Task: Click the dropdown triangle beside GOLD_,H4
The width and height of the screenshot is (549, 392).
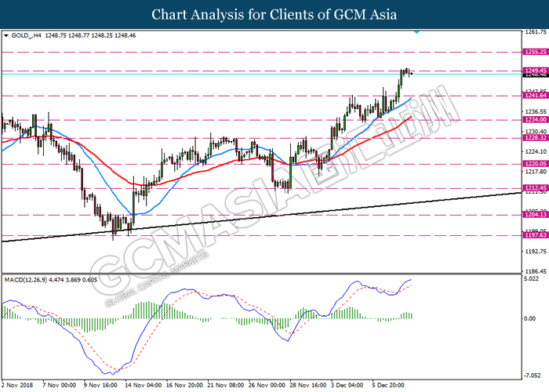Action: coord(5,36)
